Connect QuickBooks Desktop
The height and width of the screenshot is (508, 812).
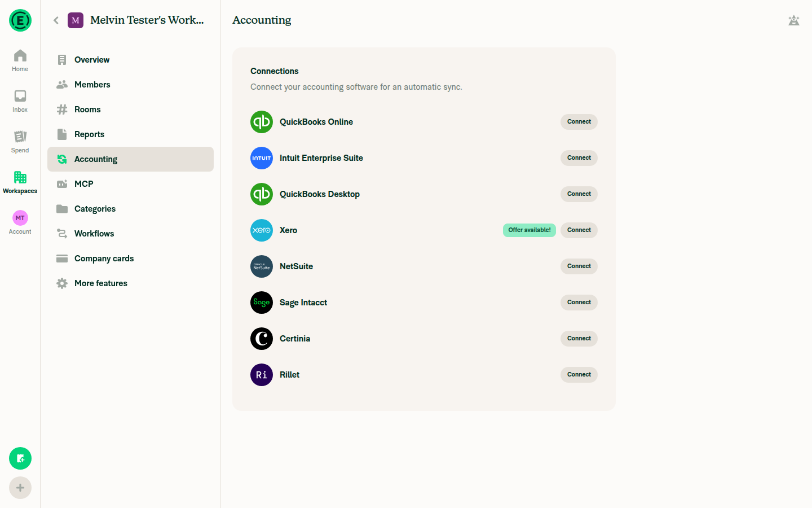click(579, 194)
